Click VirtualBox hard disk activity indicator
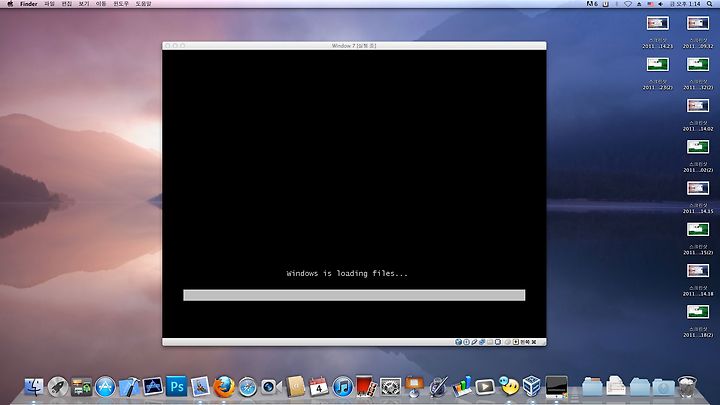The width and height of the screenshot is (720, 405). [459, 342]
